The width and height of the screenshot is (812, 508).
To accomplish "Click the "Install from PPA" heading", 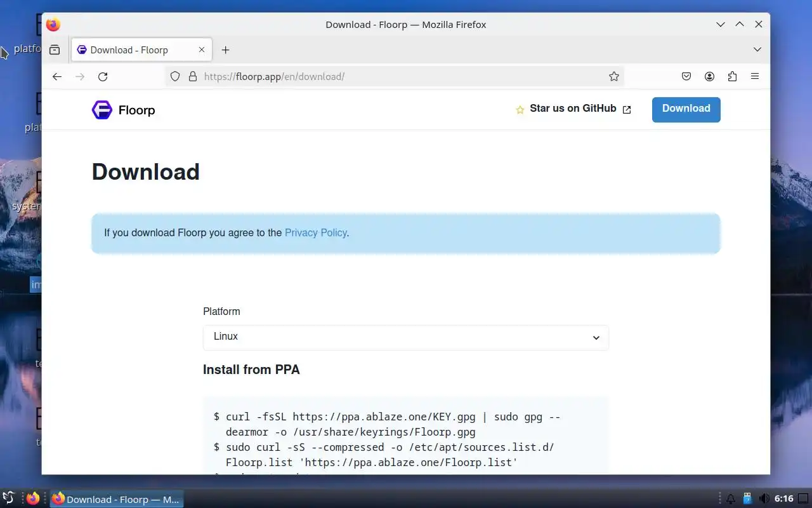I will [251, 370].
